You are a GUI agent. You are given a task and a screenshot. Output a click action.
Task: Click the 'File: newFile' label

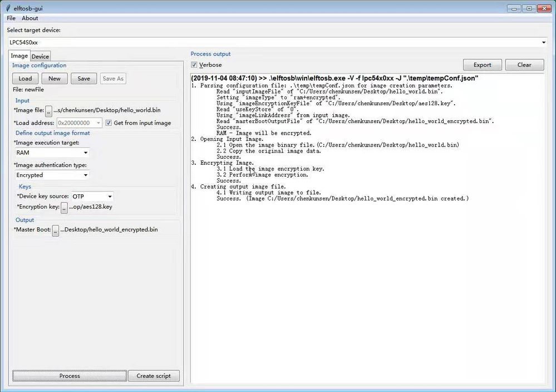[x=28, y=90]
